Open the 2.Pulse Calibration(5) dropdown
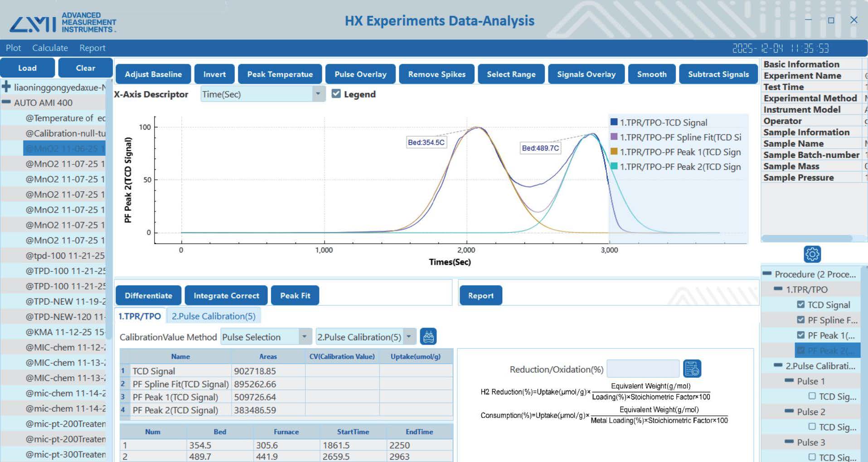Viewport: 868px width, 462px height. (x=409, y=337)
